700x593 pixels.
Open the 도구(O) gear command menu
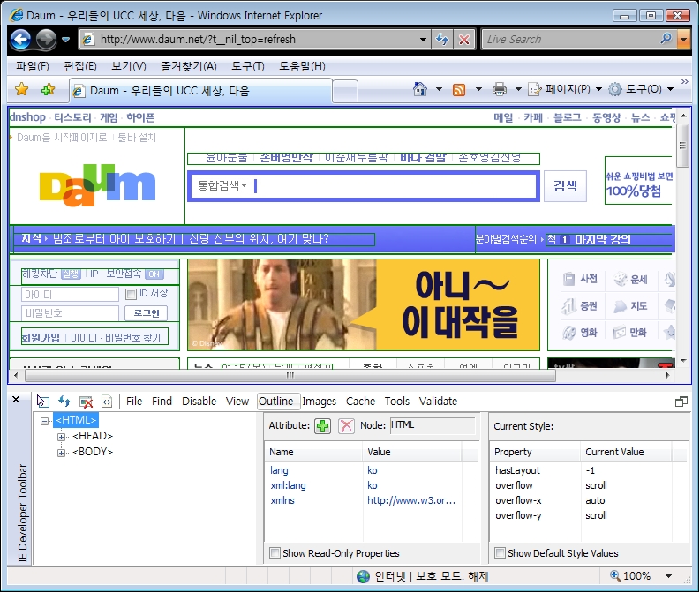pyautogui.click(x=641, y=89)
